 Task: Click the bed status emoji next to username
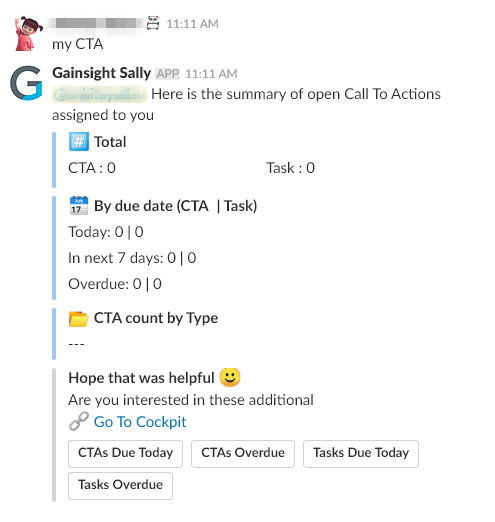(x=153, y=23)
